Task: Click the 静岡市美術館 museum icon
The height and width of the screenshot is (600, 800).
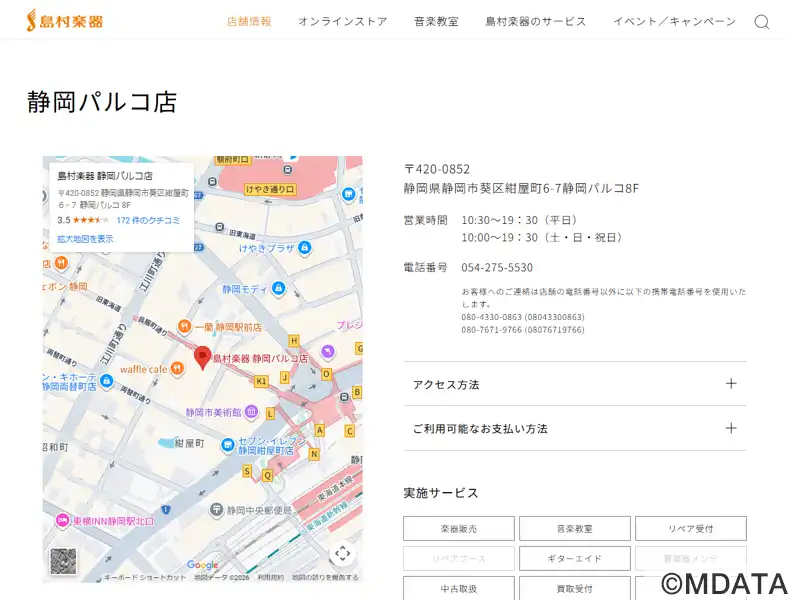Action: (251, 412)
